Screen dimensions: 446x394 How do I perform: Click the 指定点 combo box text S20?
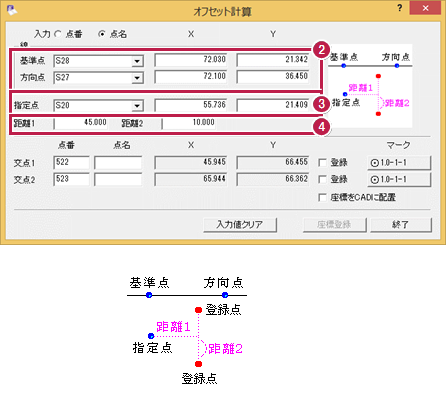[62, 105]
